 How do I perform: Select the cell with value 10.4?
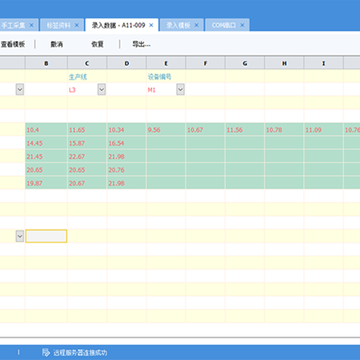pos(46,130)
